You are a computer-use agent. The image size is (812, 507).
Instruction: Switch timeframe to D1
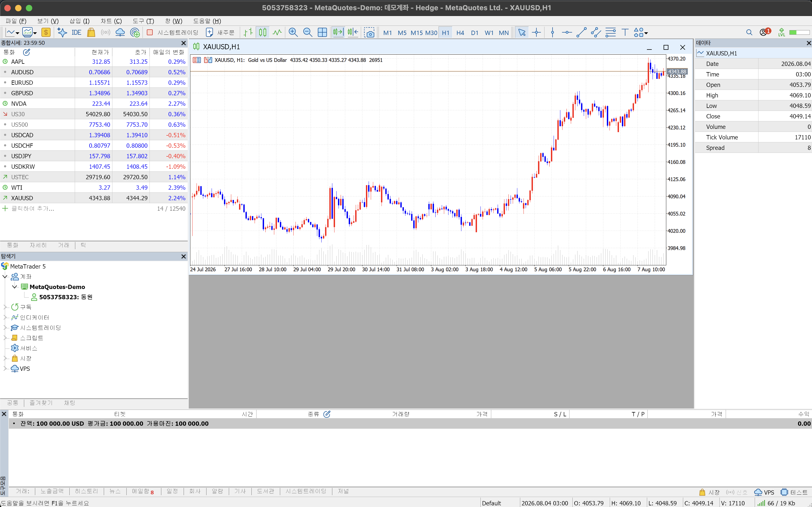click(474, 33)
